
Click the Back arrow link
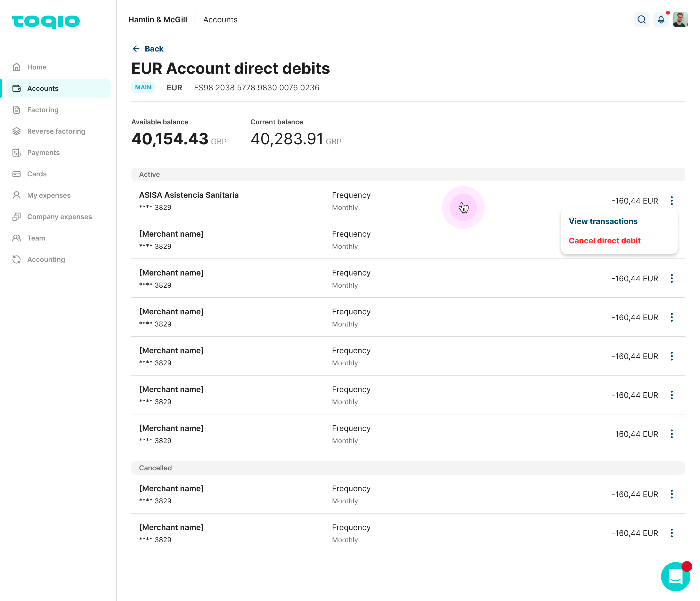[x=148, y=49]
